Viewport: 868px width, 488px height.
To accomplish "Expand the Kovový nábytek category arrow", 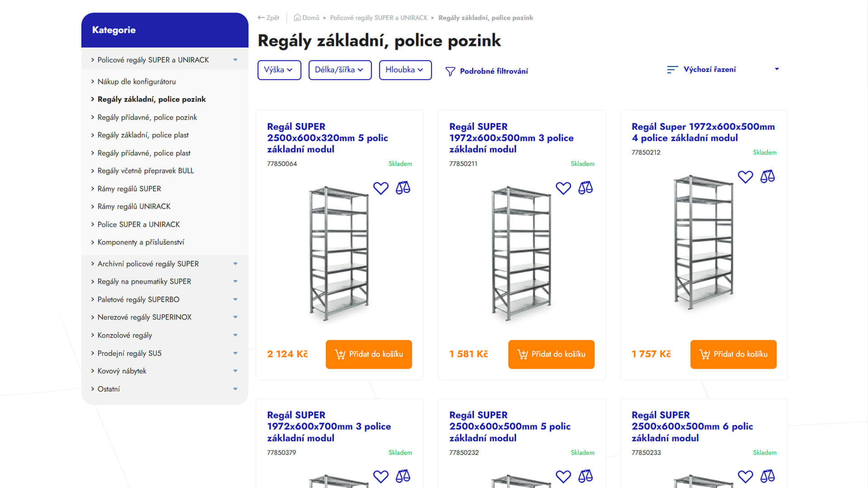I will pos(235,371).
